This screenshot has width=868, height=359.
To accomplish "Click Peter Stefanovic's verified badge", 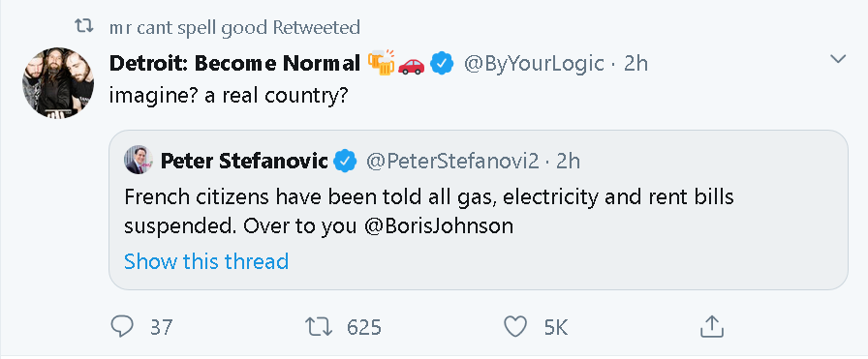I will click(346, 162).
